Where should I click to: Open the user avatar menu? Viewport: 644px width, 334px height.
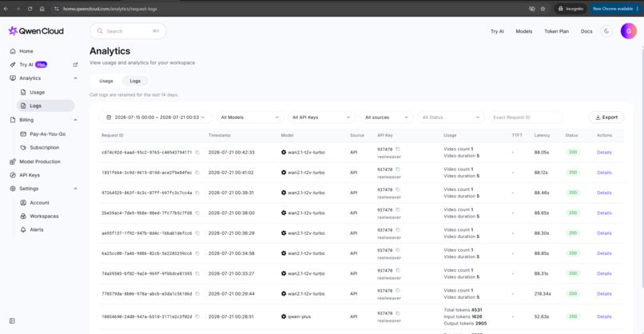click(628, 31)
